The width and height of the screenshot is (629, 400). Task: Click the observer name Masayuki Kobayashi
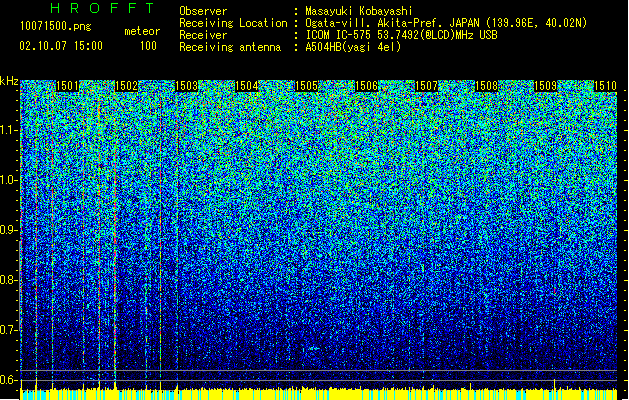tap(359, 11)
